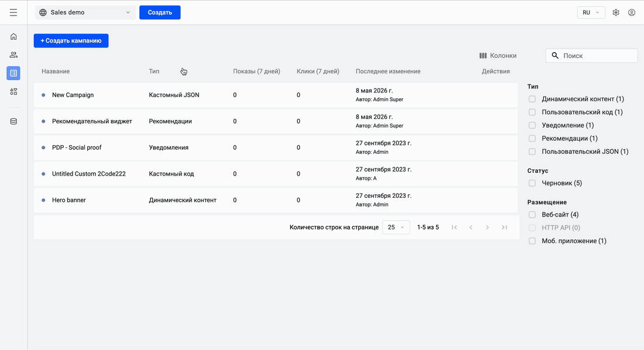Sort by Показы (7 дней) column
The width and height of the screenshot is (644, 350).
256,71
